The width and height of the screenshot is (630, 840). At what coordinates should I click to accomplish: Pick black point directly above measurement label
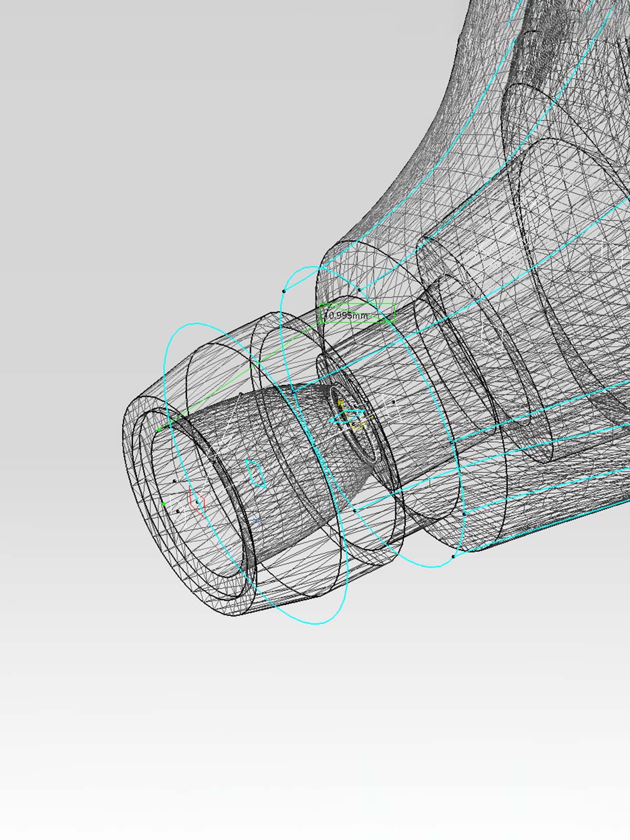[x=359, y=289]
